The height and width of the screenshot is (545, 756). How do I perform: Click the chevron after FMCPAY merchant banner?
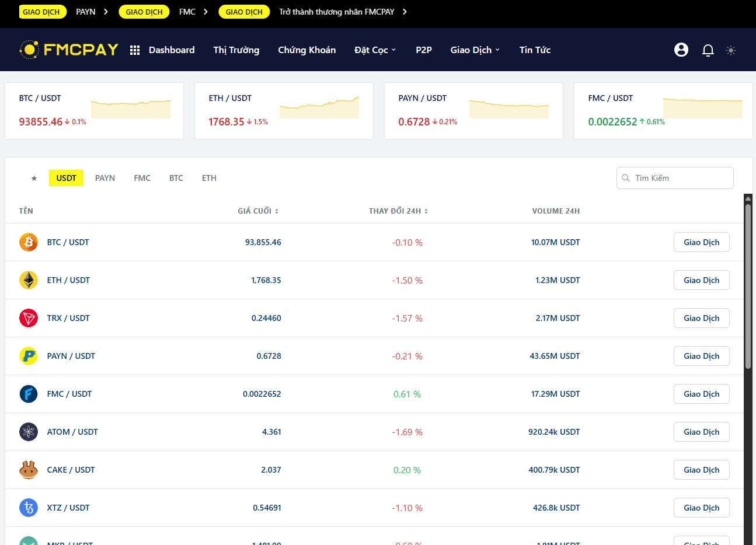[x=405, y=12]
